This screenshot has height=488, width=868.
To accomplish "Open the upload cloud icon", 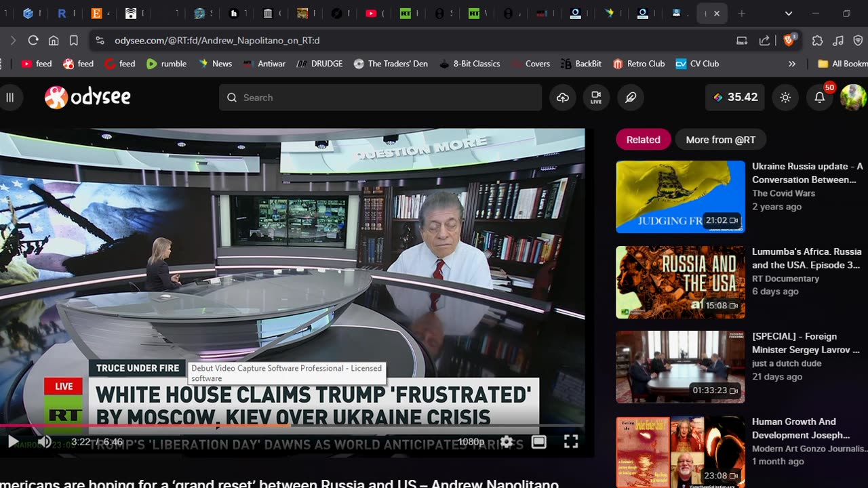I will 563,98.
